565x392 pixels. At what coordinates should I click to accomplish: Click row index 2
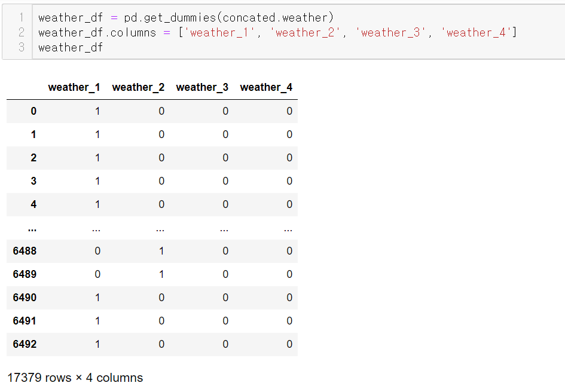(x=33, y=157)
